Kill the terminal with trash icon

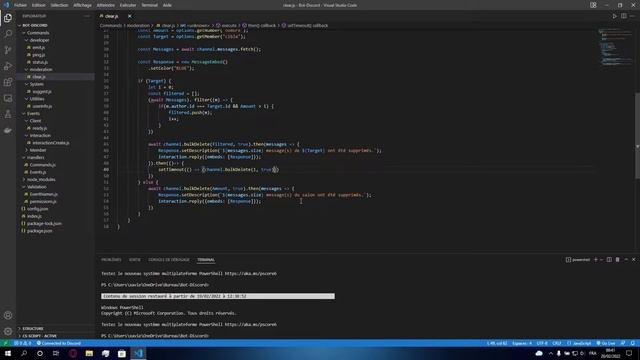(618, 260)
